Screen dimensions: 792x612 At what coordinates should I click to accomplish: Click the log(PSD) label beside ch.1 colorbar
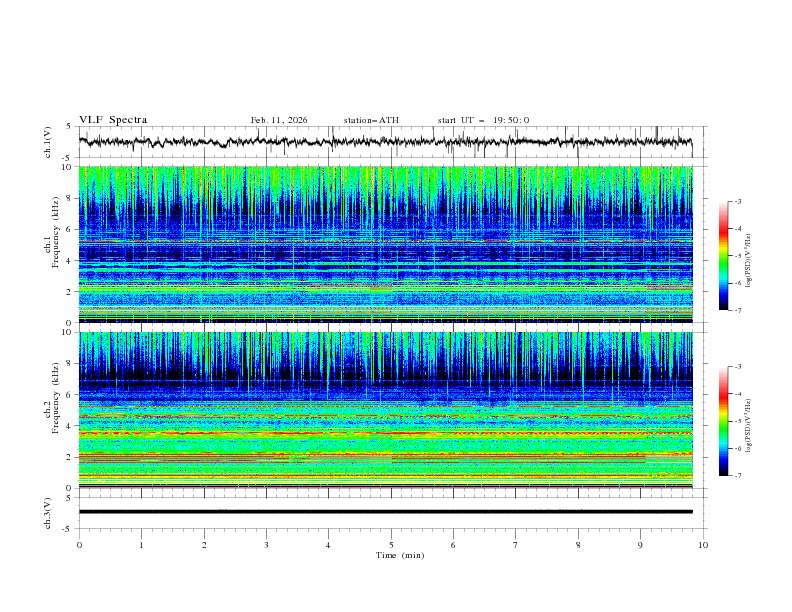tap(750, 260)
